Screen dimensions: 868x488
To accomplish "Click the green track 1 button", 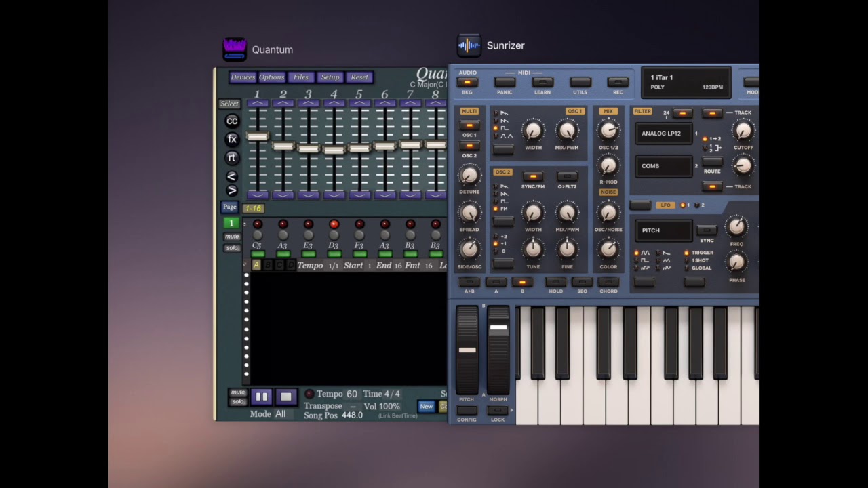I will (x=231, y=223).
